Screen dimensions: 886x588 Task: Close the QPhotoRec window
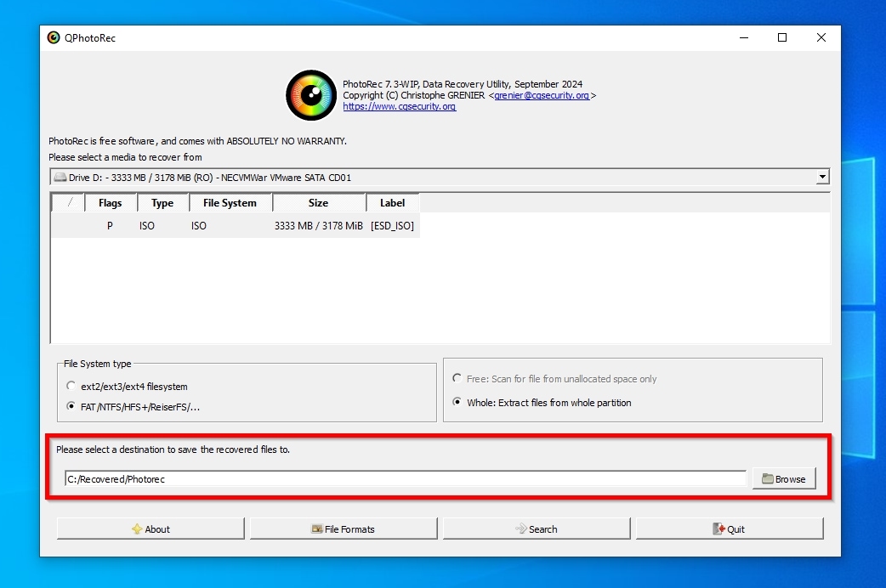pos(821,38)
